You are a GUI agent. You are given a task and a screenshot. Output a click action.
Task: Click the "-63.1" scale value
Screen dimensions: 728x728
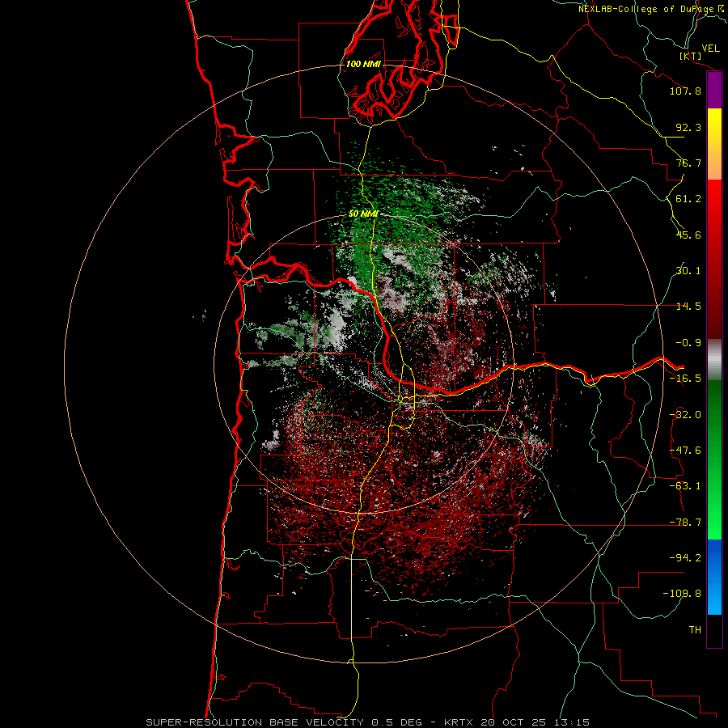point(685,486)
